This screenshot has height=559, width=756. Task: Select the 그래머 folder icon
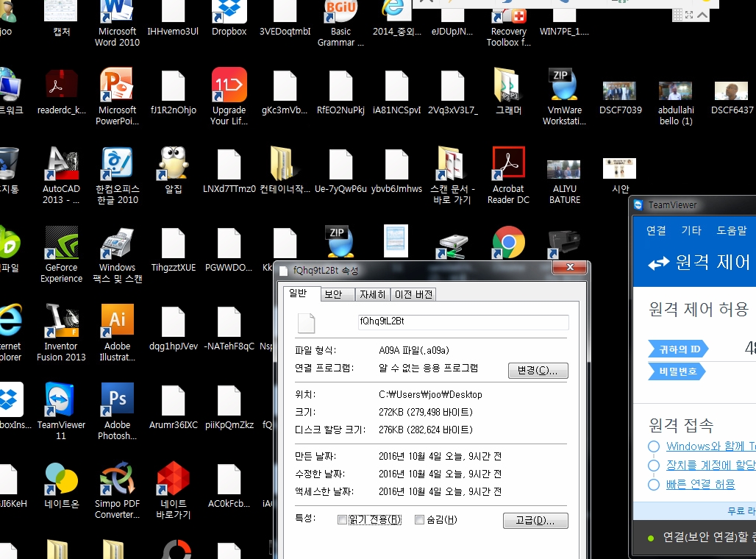(508, 85)
